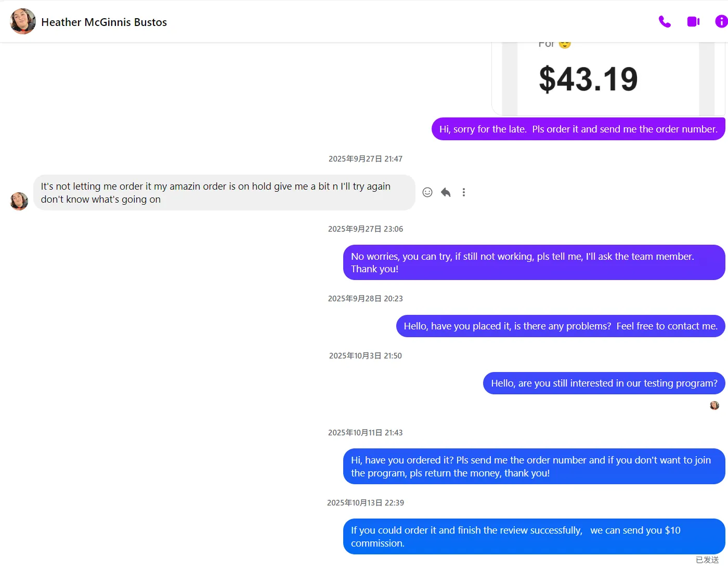Click the 2025年10月13日 22:39 timestamp
This screenshot has height=571, width=728.
tap(366, 503)
